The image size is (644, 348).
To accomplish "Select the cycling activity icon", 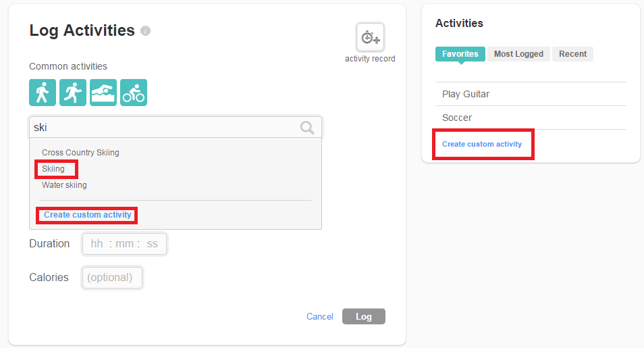I will tap(134, 93).
